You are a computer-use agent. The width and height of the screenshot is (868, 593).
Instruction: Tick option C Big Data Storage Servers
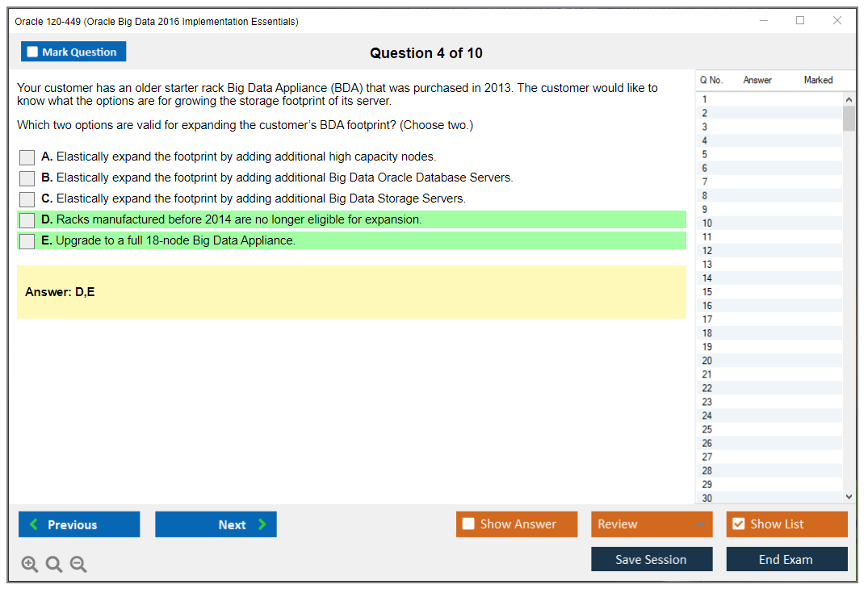pos(27,199)
